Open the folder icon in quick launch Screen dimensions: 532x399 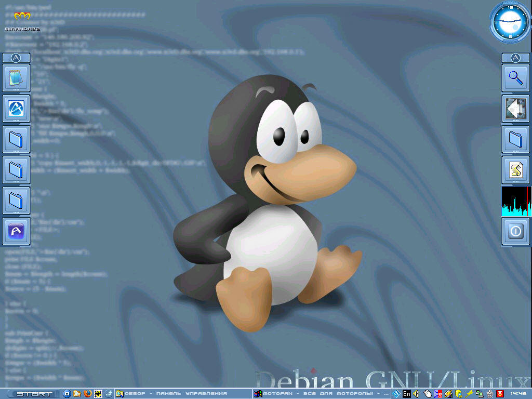pyautogui.click(x=77, y=394)
